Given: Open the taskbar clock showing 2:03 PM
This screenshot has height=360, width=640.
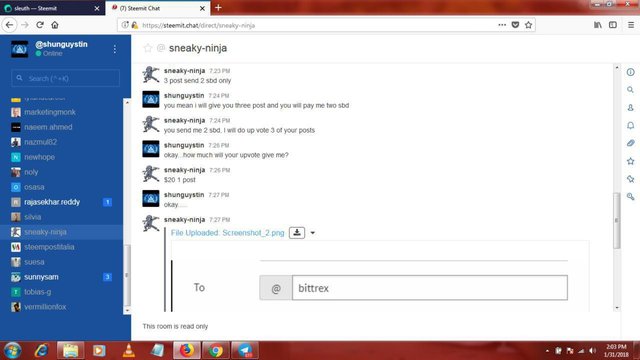Looking at the screenshot, I should [616, 351].
